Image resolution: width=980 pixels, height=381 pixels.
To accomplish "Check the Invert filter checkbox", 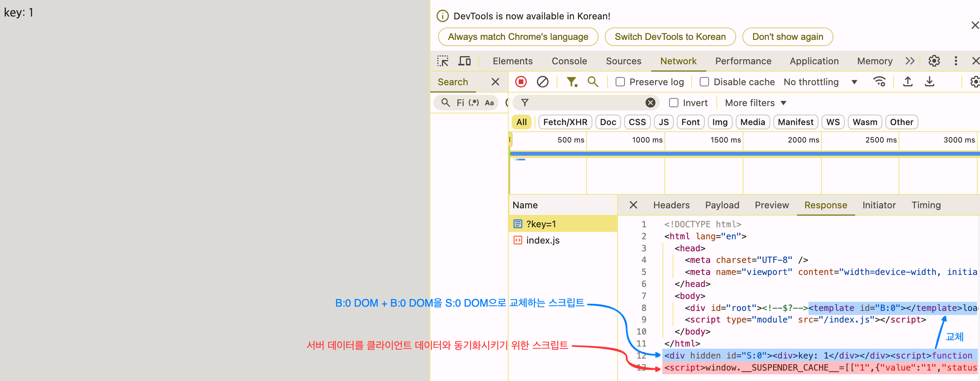I will 674,103.
